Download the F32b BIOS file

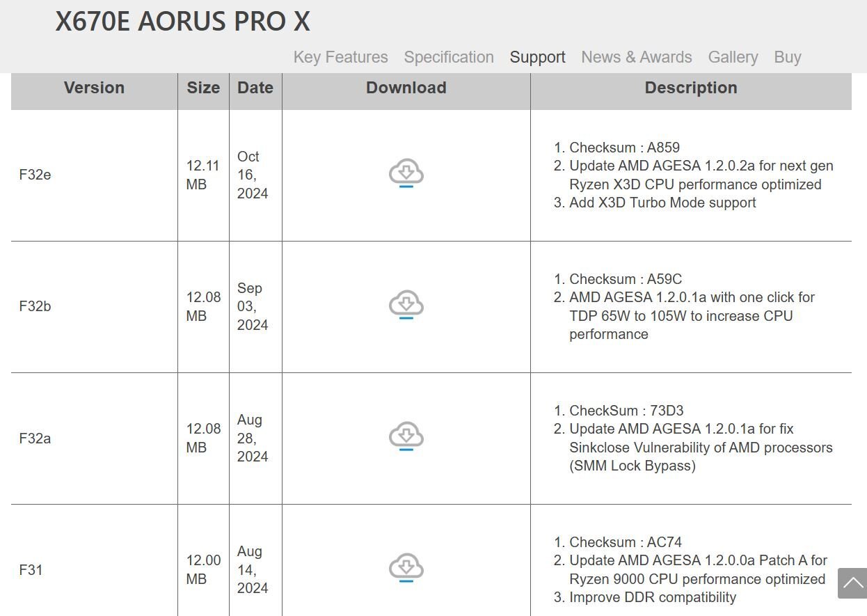[406, 306]
